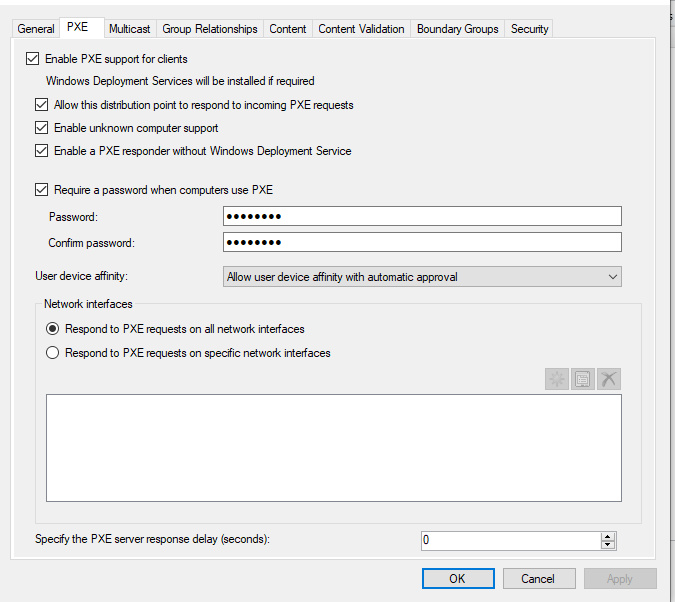Toggle PXE responder without Windows Deployment Service
This screenshot has width=675, height=602.
[x=41, y=151]
